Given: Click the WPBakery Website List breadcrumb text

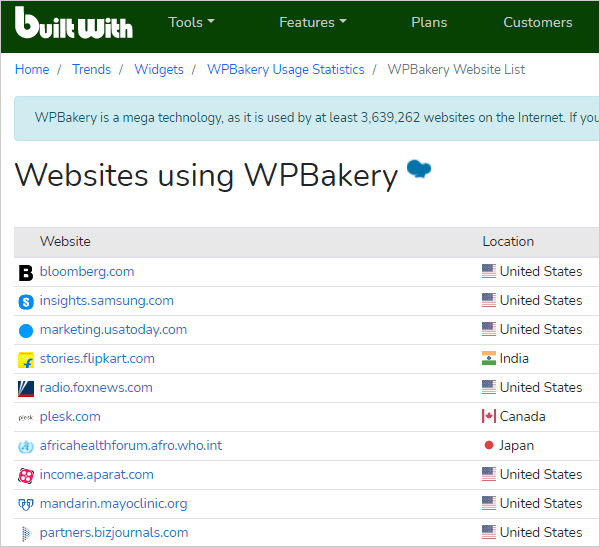Looking at the screenshot, I should point(456,69).
